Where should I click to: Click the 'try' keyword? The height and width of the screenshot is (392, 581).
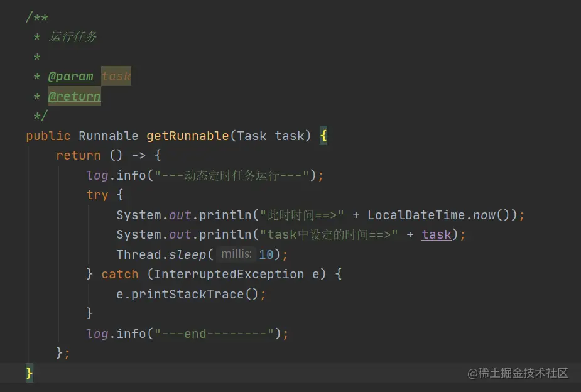97,195
